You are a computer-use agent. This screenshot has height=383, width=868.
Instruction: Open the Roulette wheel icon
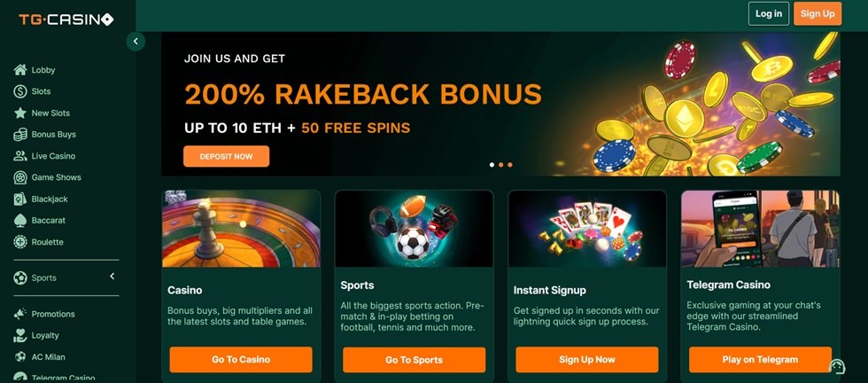19,242
